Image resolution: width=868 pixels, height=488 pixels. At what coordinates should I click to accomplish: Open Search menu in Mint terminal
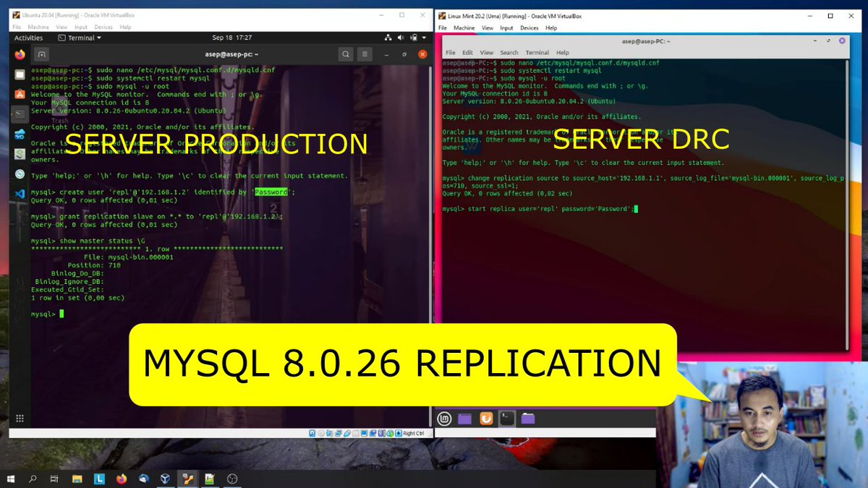pos(509,53)
